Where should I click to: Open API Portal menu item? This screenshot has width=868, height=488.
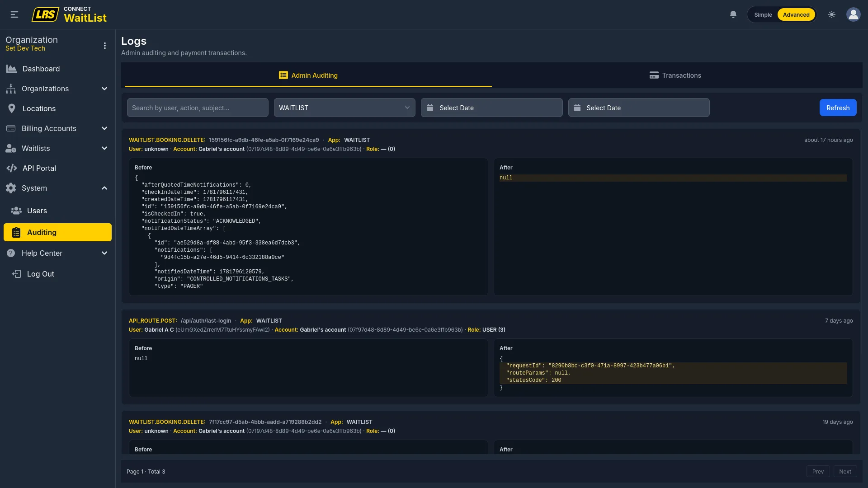[57, 168]
